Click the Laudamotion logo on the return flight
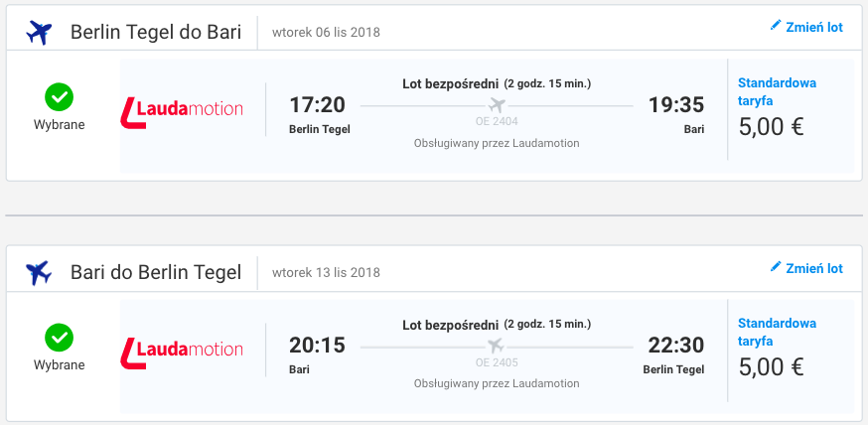 coord(182,349)
